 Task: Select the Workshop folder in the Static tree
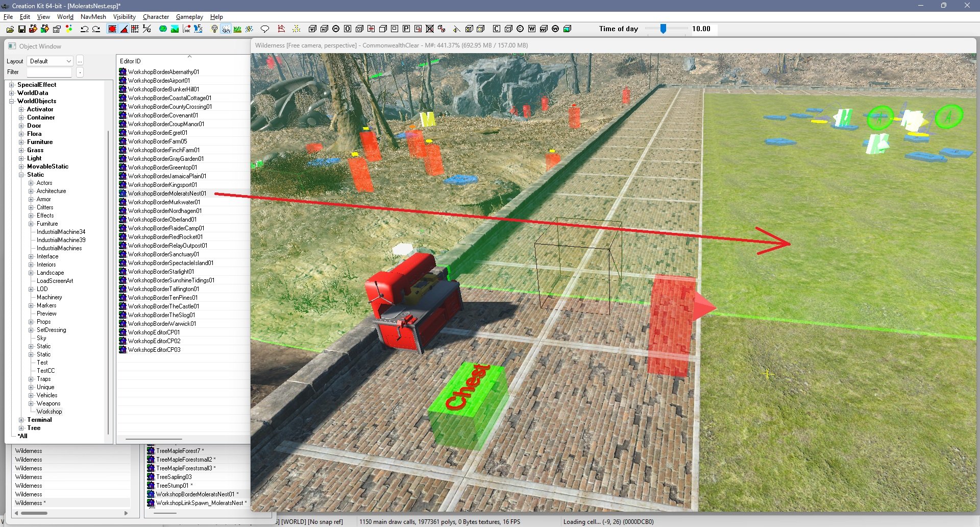tap(49, 412)
